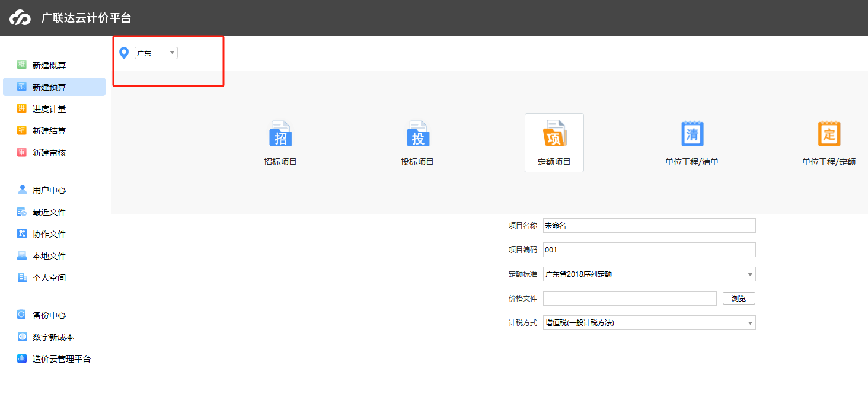Click the 单位工程/清单 label
This screenshot has height=410, width=868.
pos(692,162)
